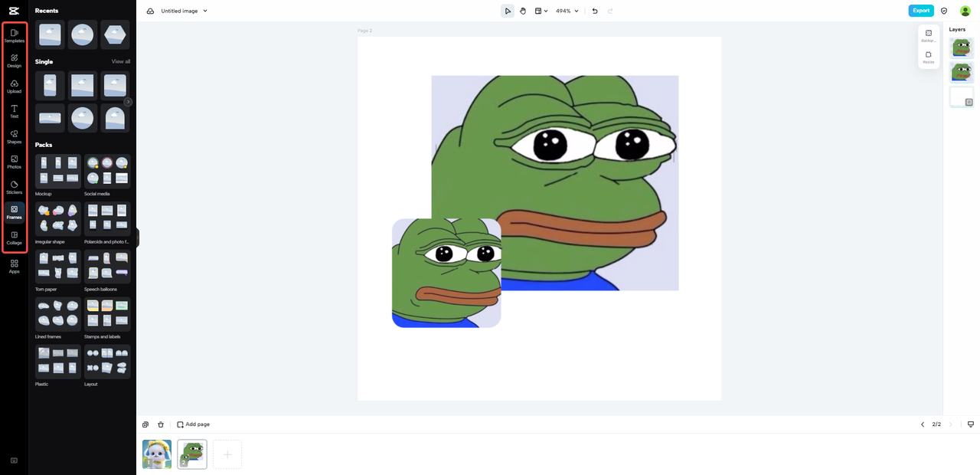Screen dimensions: 980x475
Task: Open the Collage sidebar panel
Action: click(14, 237)
